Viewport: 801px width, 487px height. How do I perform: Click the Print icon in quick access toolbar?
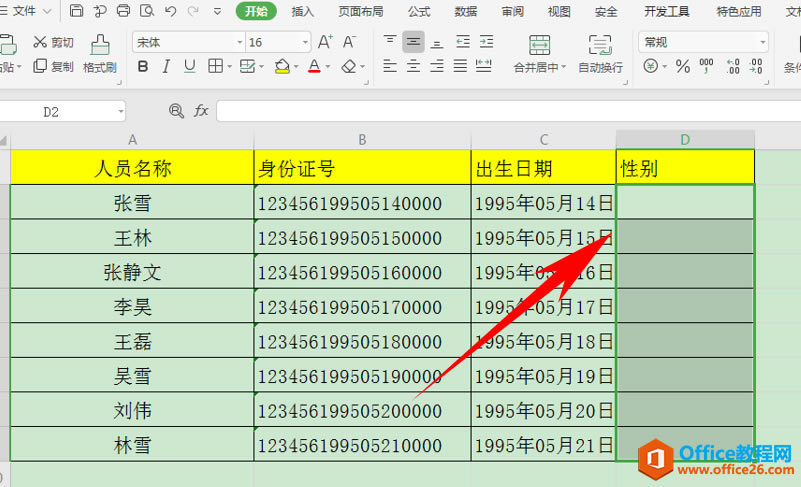click(x=123, y=12)
